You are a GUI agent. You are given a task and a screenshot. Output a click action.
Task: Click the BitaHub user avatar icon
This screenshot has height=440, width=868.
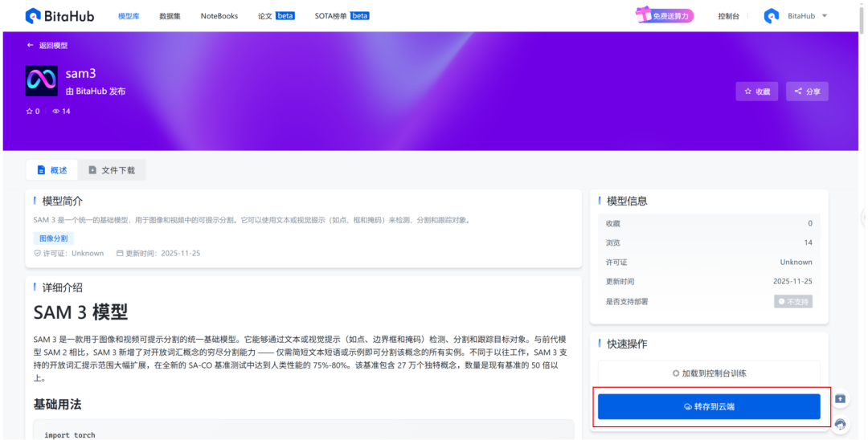click(x=771, y=16)
